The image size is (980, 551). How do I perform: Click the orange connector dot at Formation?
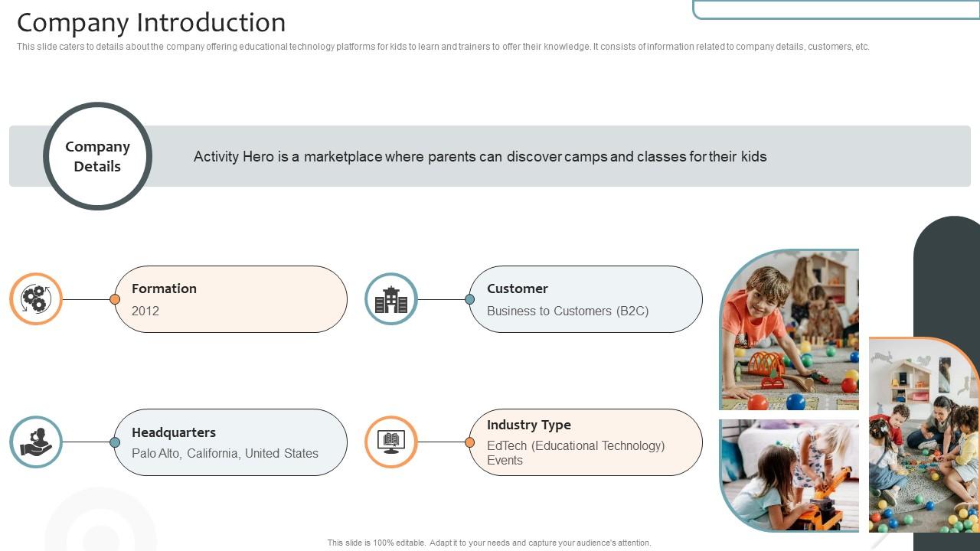tap(115, 299)
